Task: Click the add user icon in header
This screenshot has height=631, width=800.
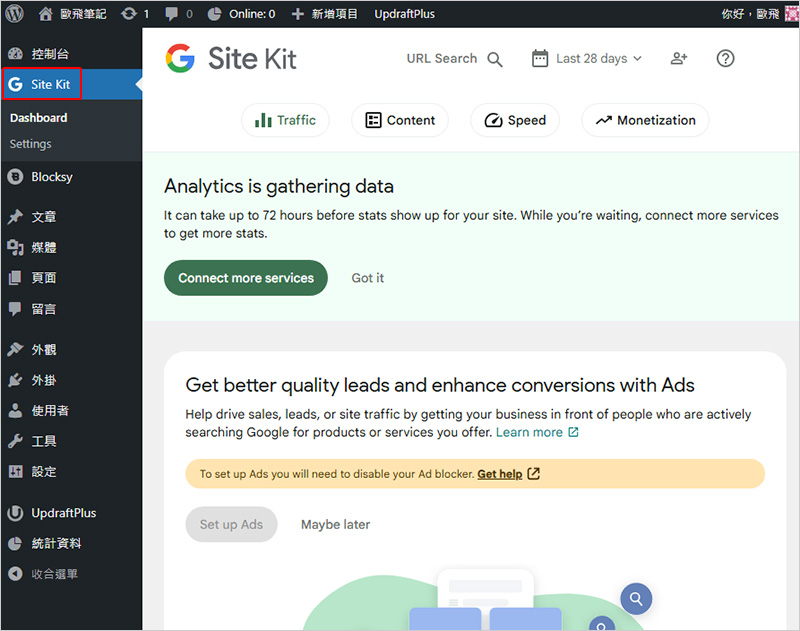Action: [679, 59]
